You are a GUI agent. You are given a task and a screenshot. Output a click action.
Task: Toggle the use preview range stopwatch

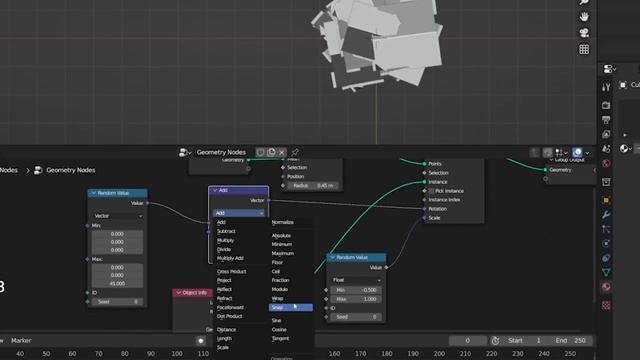click(495, 340)
